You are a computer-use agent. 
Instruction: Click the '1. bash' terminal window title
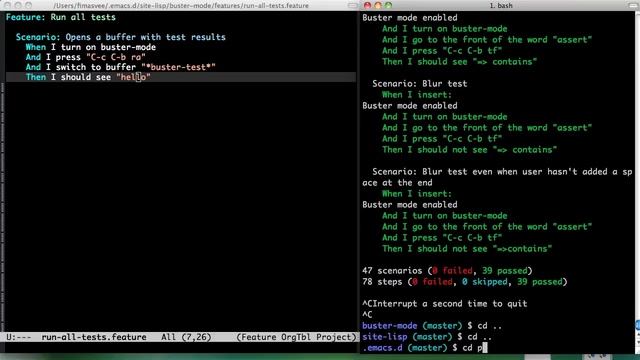point(501,5)
